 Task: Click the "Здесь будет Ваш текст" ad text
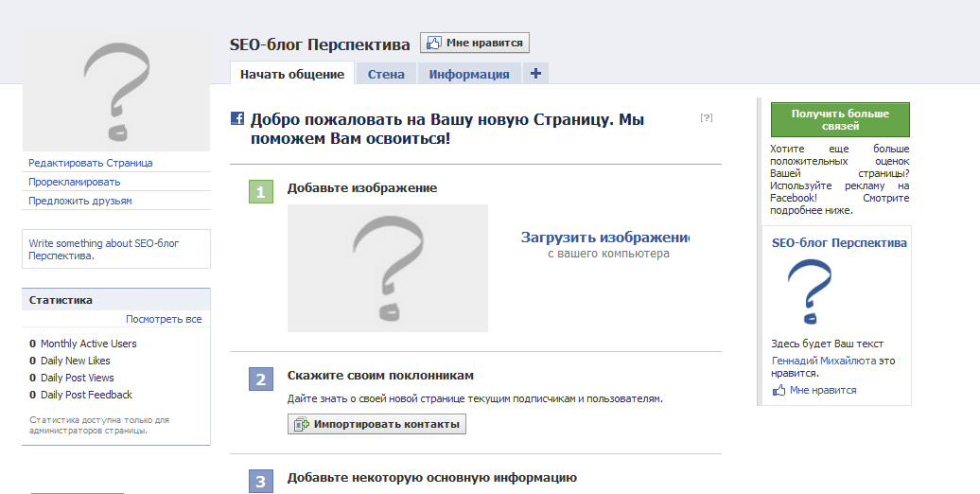coord(827,344)
